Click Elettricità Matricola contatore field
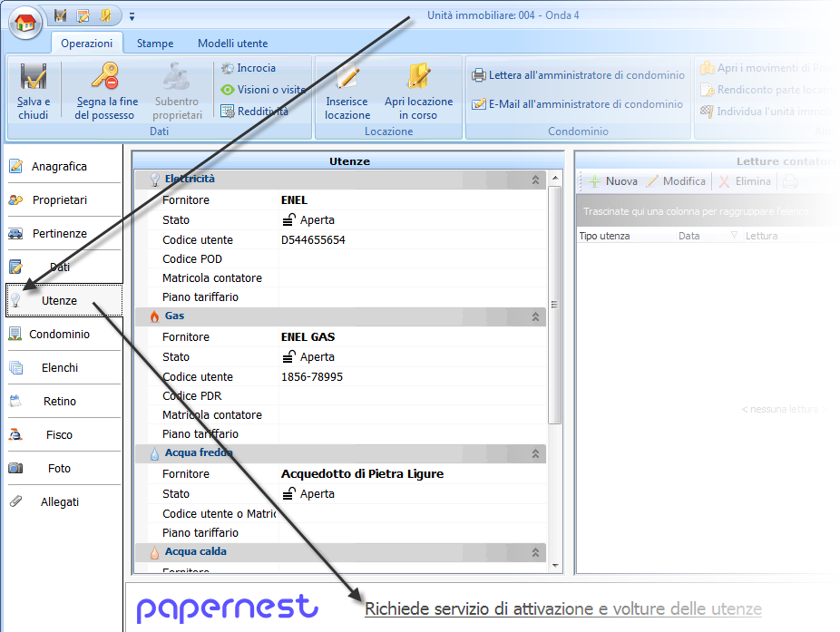The height and width of the screenshot is (632, 840). click(x=412, y=278)
